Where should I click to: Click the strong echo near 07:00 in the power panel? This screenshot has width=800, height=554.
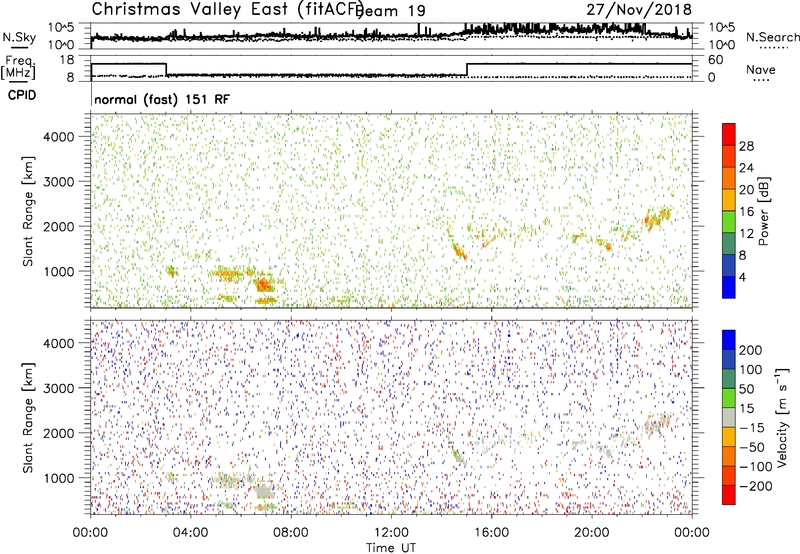[x=263, y=285]
